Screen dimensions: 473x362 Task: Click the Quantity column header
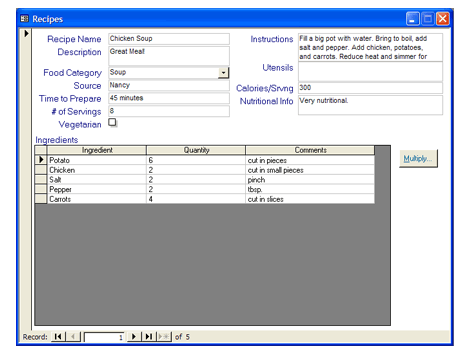tap(196, 150)
